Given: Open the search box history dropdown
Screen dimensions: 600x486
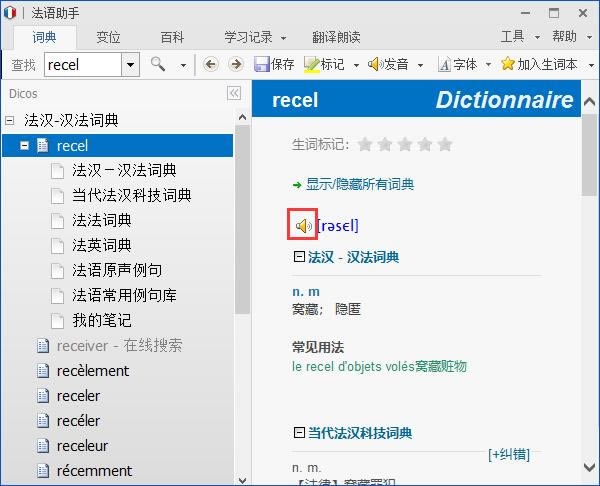Looking at the screenshot, I should 130,64.
